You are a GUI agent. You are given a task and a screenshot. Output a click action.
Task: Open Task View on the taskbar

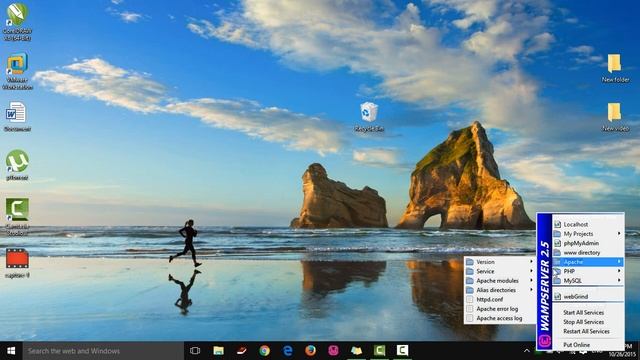coord(195,351)
